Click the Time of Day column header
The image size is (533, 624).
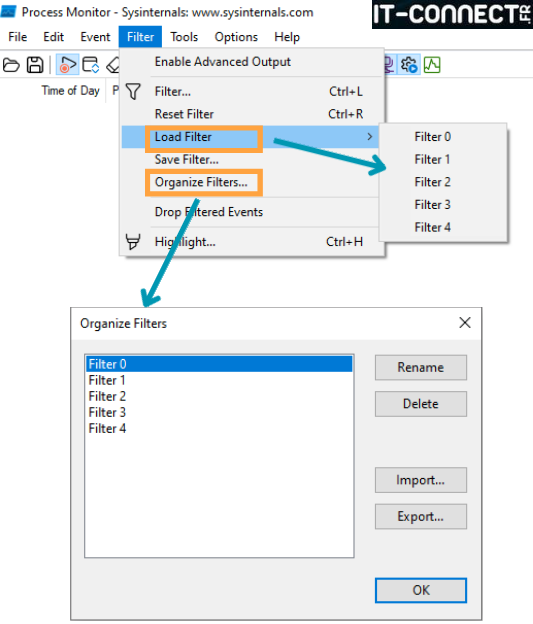(70, 91)
